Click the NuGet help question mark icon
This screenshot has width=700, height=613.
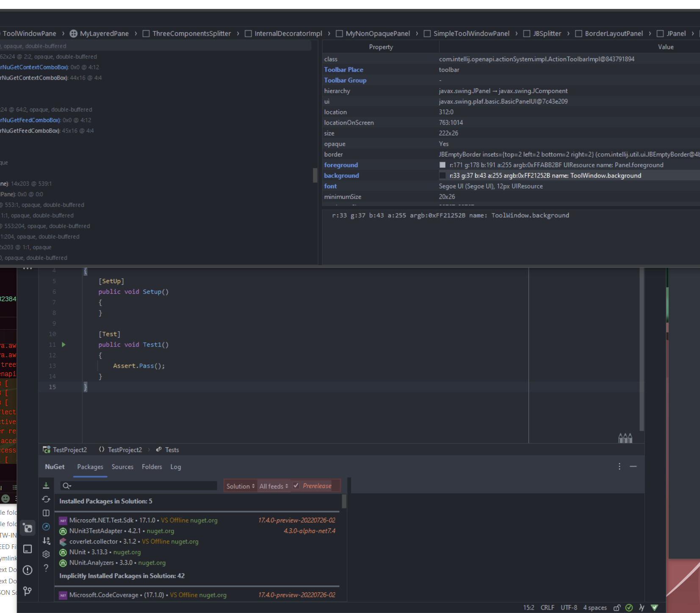click(x=46, y=568)
